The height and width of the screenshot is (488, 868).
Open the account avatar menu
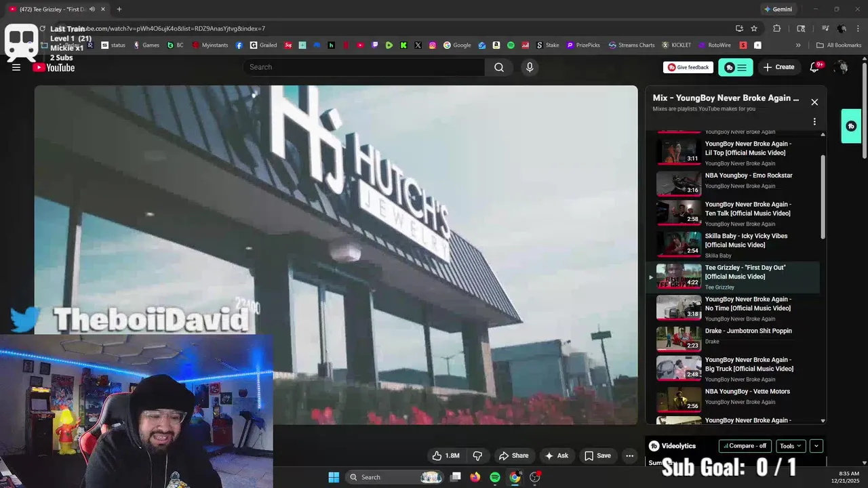(x=842, y=67)
